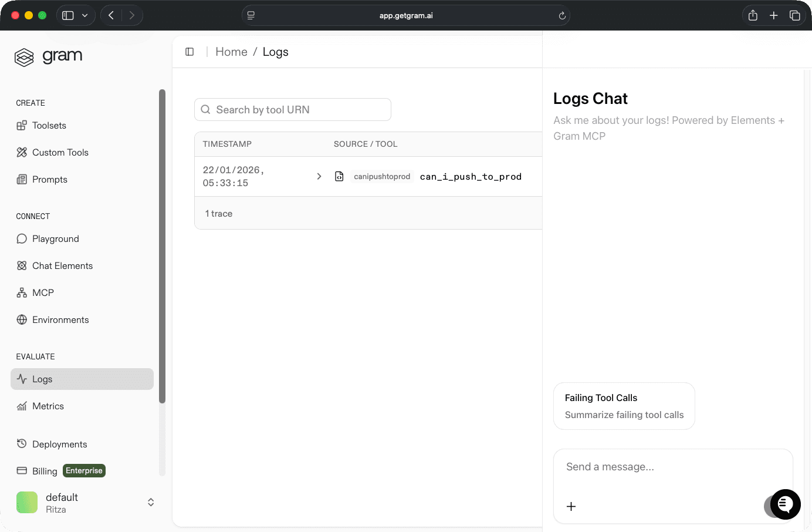Click the Failing Tool Calls suggestion
The width and height of the screenshot is (812, 532).
click(624, 406)
